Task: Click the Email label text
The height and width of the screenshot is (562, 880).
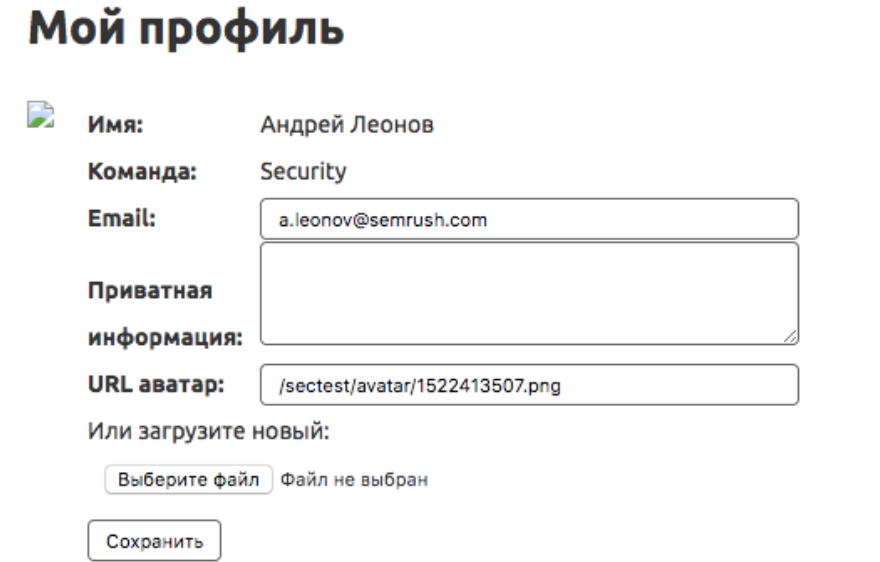Action: 121,217
